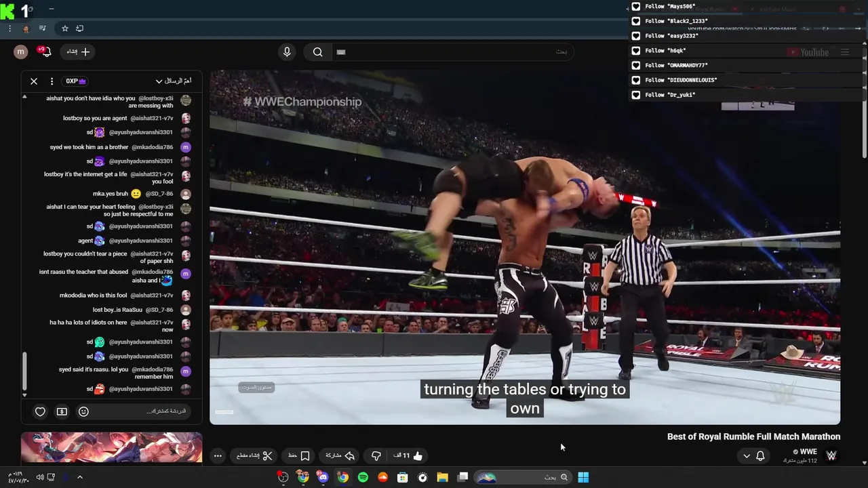Click username @lostboy-x3i in first chat message
868x488 pixels.
pyautogui.click(x=155, y=98)
